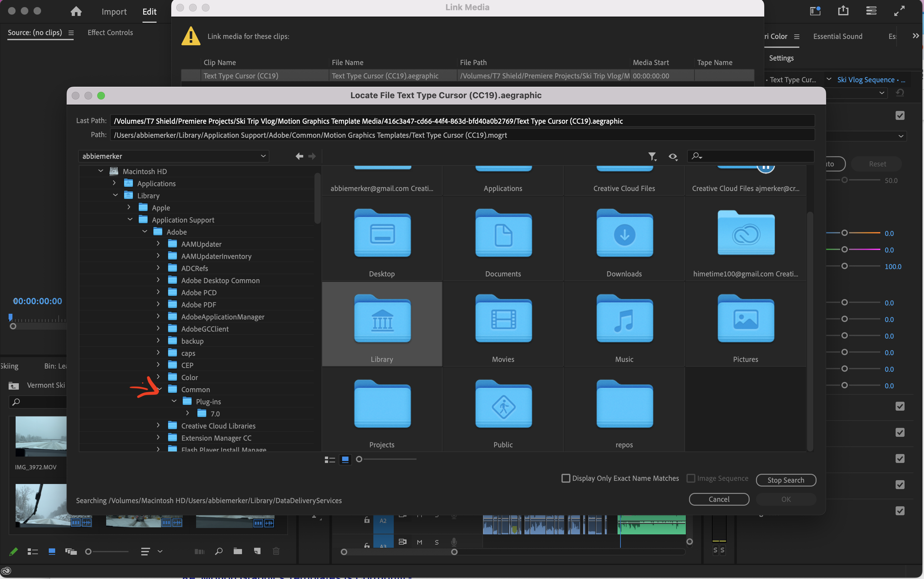
Task: Switch to the Import tab
Action: 114,11
